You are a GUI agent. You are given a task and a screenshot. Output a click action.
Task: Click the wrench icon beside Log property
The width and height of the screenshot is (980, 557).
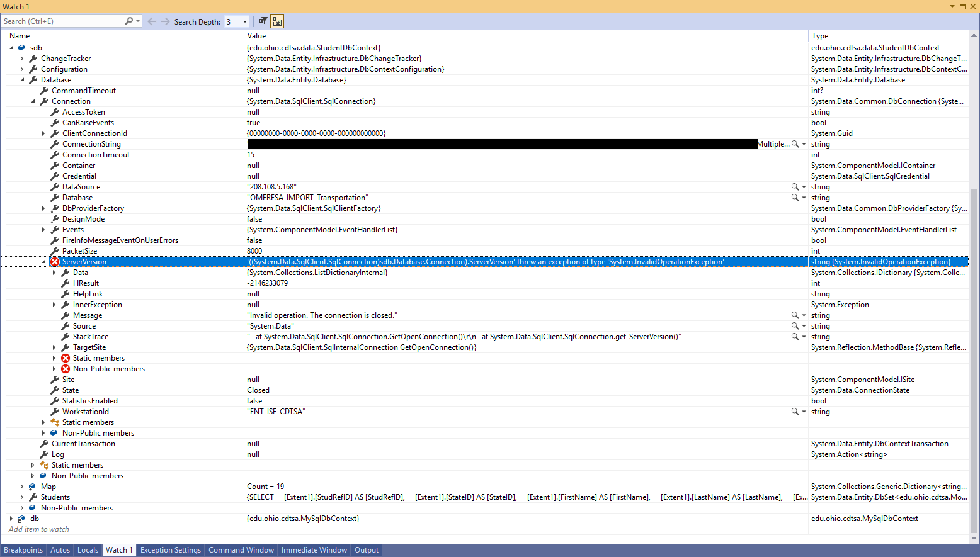44,454
